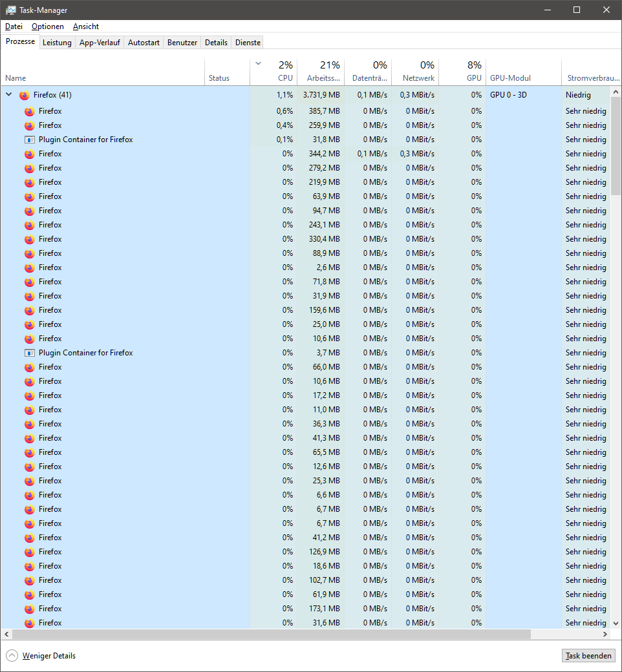Click the Firefox icon in Firefox (41) row
622x672 pixels.
(25, 95)
